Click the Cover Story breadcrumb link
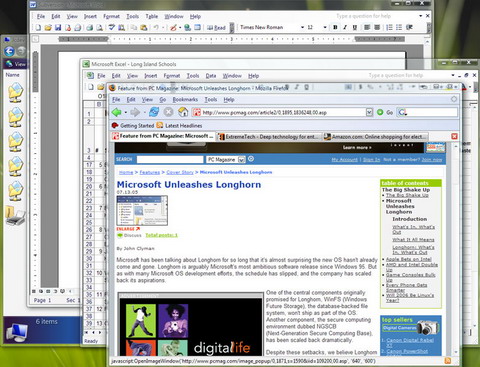This screenshot has height=367, width=480. [180, 172]
